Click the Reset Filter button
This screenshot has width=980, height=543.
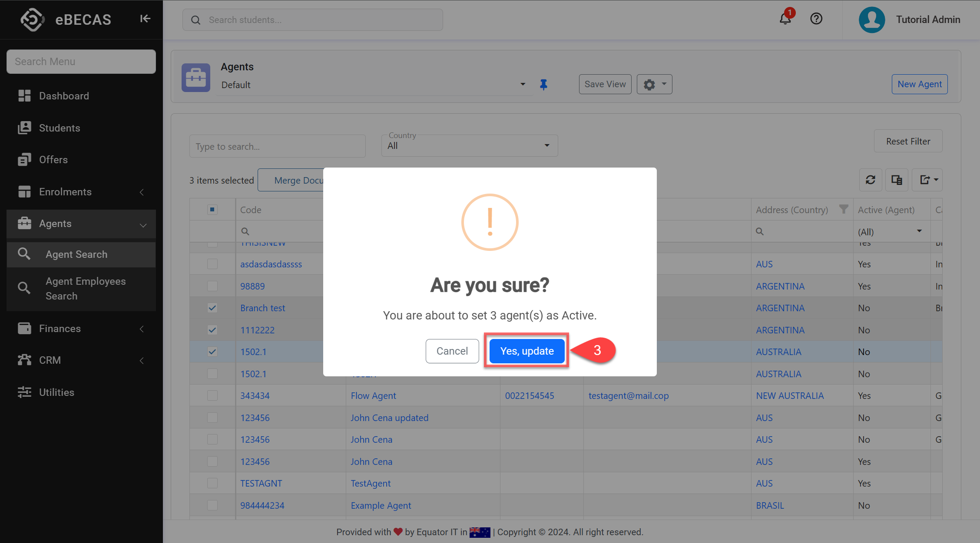908,141
